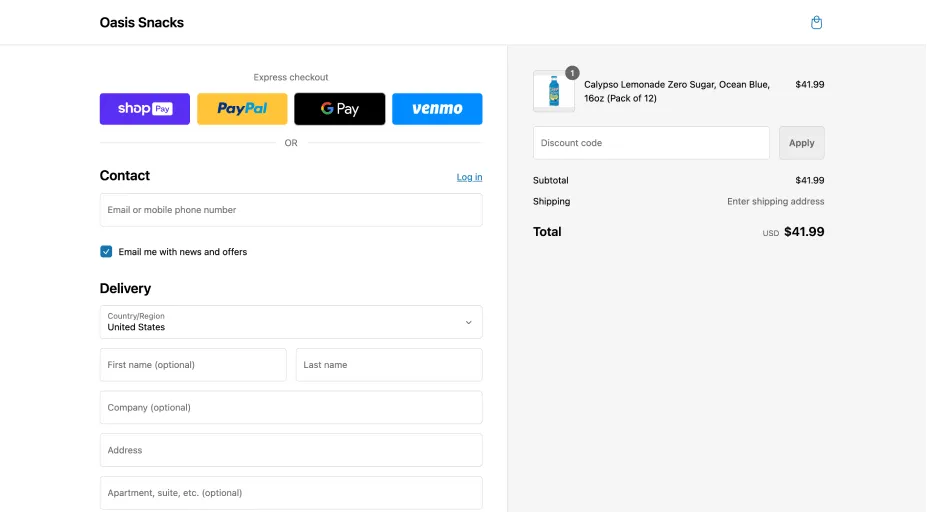Expand the Country/Region dropdown

tap(291, 322)
